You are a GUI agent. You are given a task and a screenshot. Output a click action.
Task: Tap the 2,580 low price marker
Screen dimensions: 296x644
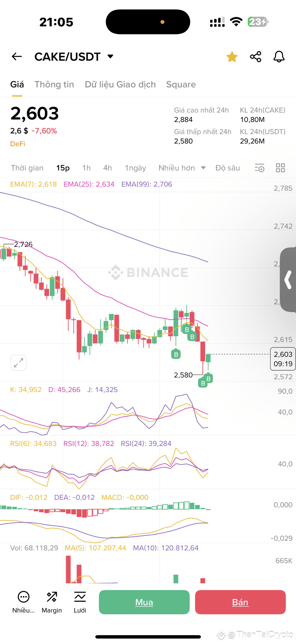[183, 375]
